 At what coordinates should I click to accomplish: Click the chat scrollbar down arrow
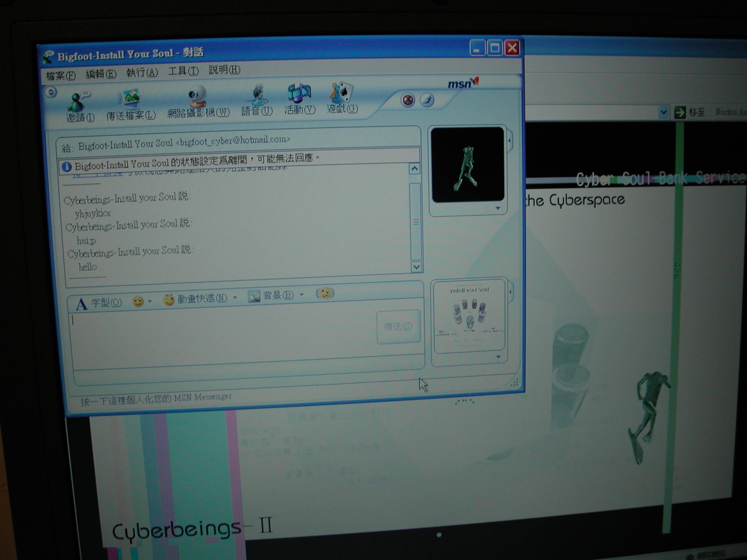click(416, 267)
